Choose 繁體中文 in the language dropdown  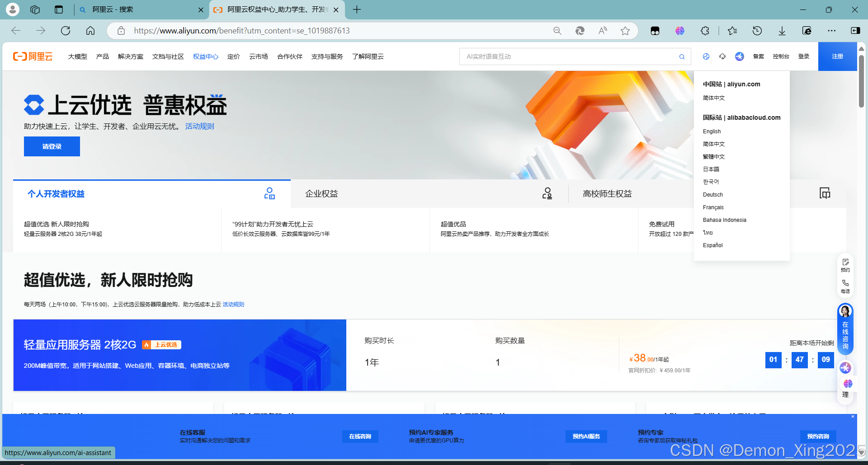(714, 157)
